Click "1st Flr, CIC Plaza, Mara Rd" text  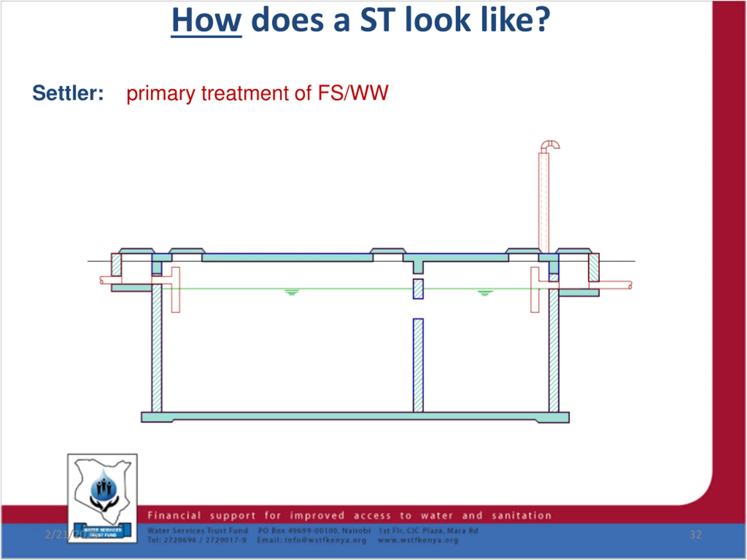[x=428, y=531]
